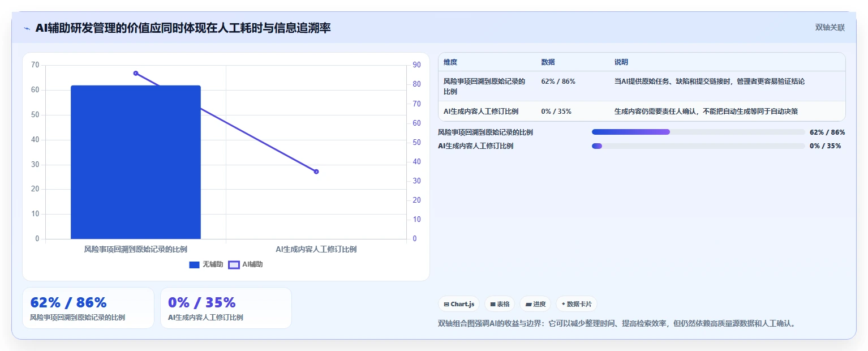The image size is (868, 351).
Task: Select the 数据卡片 tag chip
Action: coord(576,304)
